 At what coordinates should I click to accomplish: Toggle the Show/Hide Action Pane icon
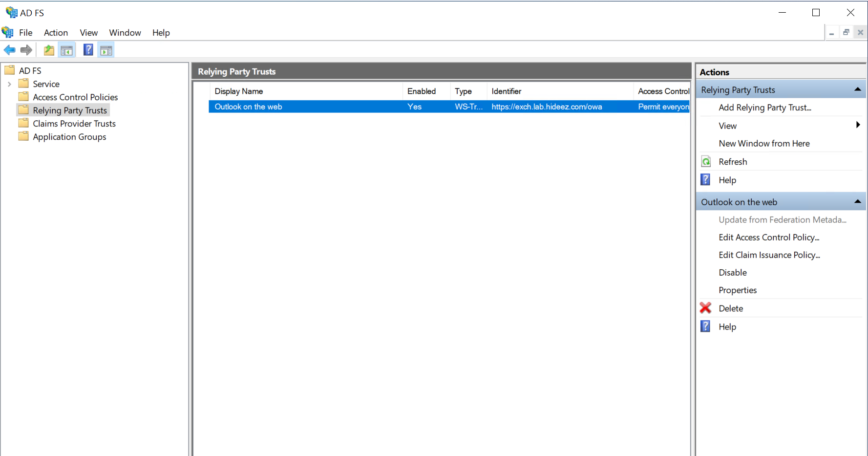click(x=106, y=50)
